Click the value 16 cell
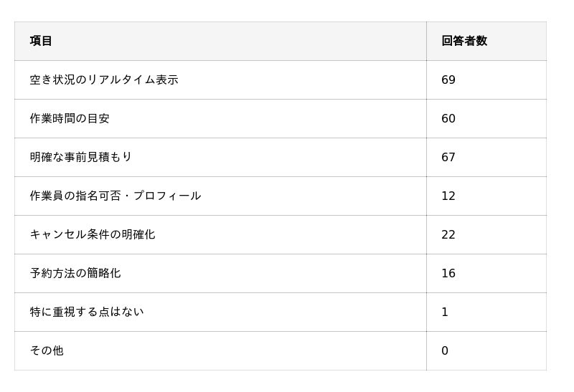574x392 pixels. [x=448, y=273]
